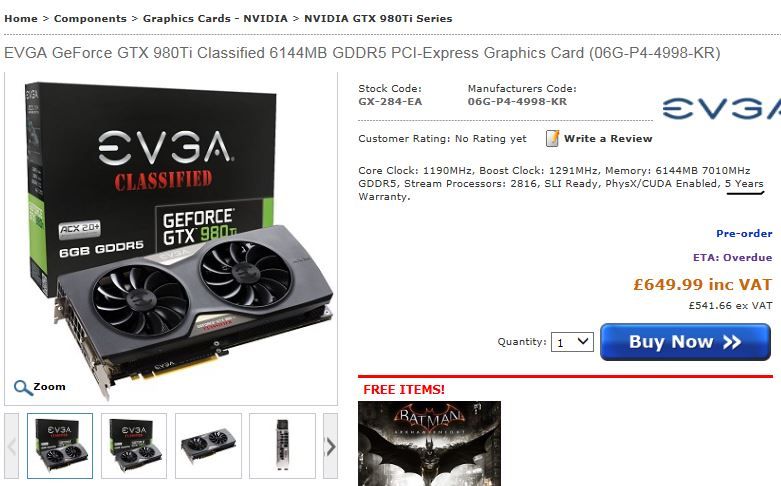Click the product title heading

click(362, 53)
